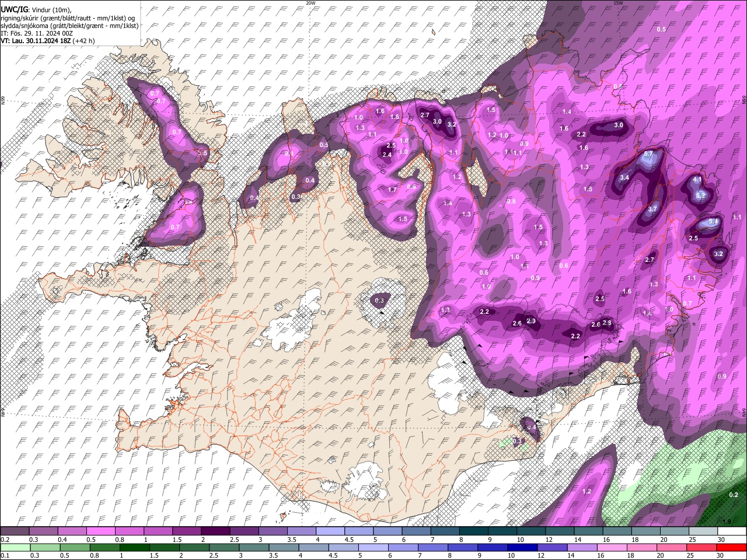Viewport: 747px width, 560px height.
Task: Click the 0.2 value in the green rain area
Action: (734, 495)
